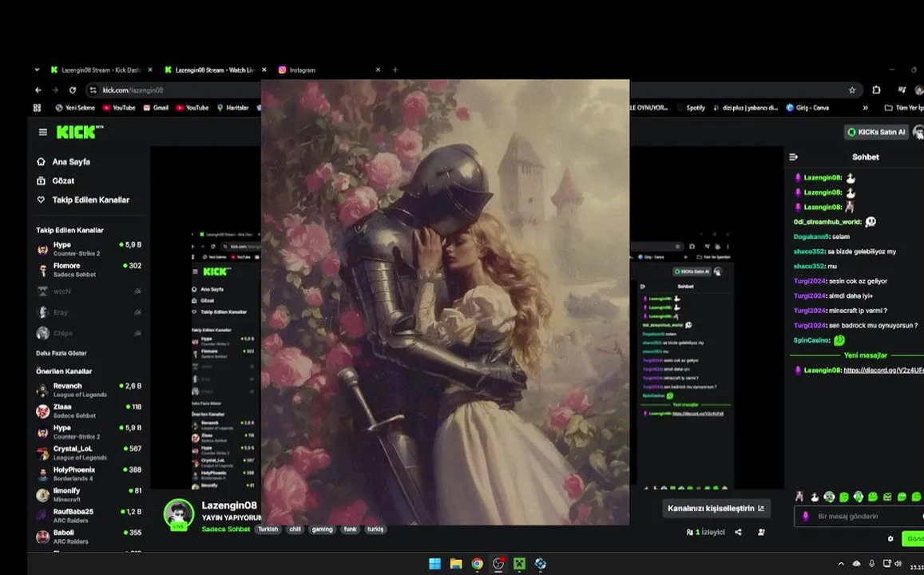Open browser extensions puzzle icon
Viewport: 924px width, 575px height.
pyautogui.click(x=876, y=90)
